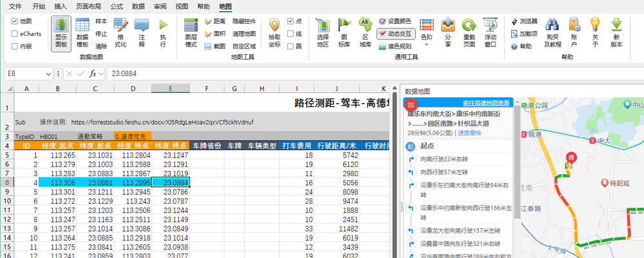Click the 速度最快 fastest route link

pos(469,133)
